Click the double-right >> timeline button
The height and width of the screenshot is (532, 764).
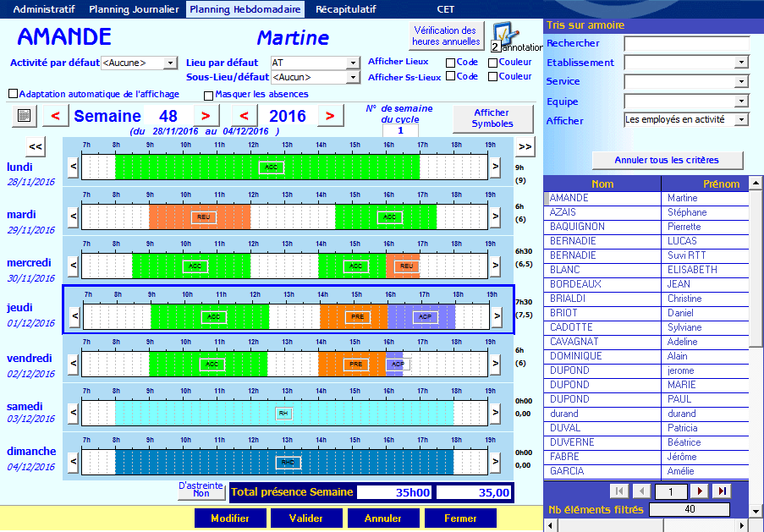(x=525, y=146)
